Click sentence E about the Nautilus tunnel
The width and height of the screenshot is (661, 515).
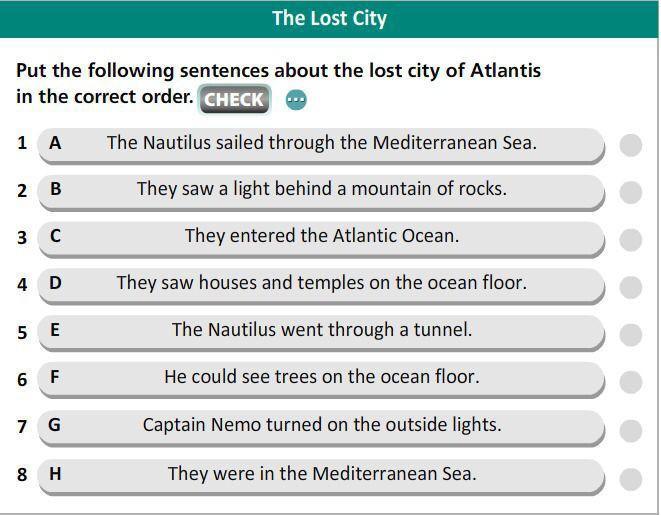point(321,333)
